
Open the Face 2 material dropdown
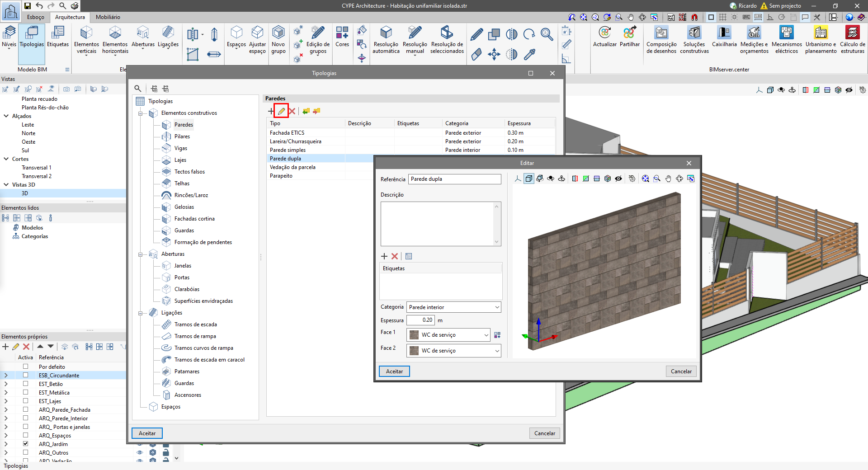(453, 351)
